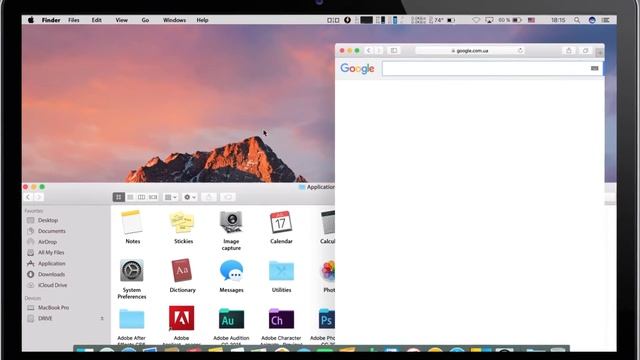Open the Edit menu
Image resolution: width=640 pixels, height=360 pixels.
pos(97,20)
